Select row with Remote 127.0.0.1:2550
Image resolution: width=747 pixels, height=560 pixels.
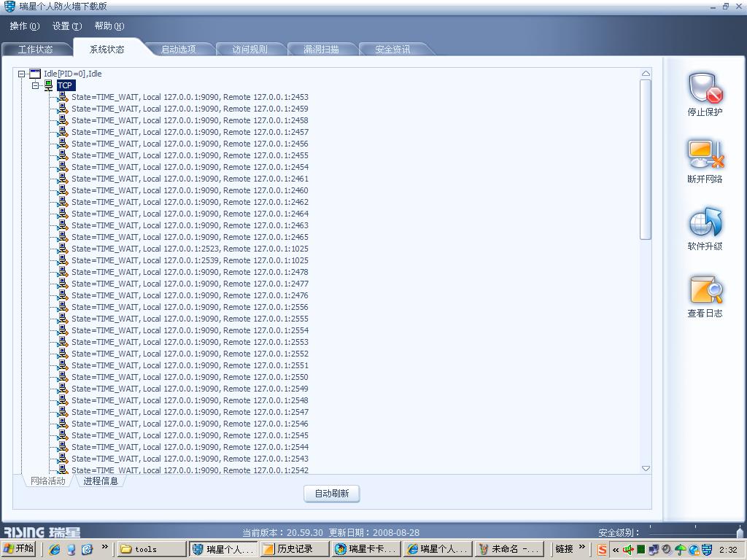click(190, 377)
